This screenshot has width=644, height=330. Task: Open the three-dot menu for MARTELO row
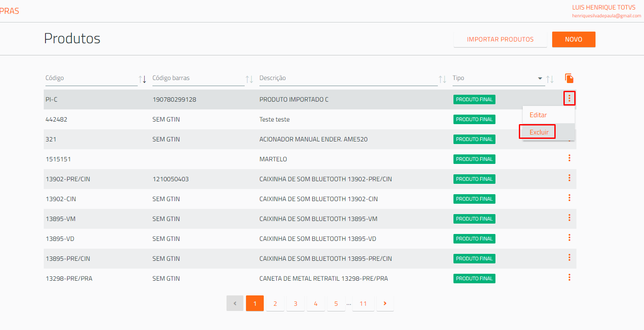pyautogui.click(x=569, y=158)
